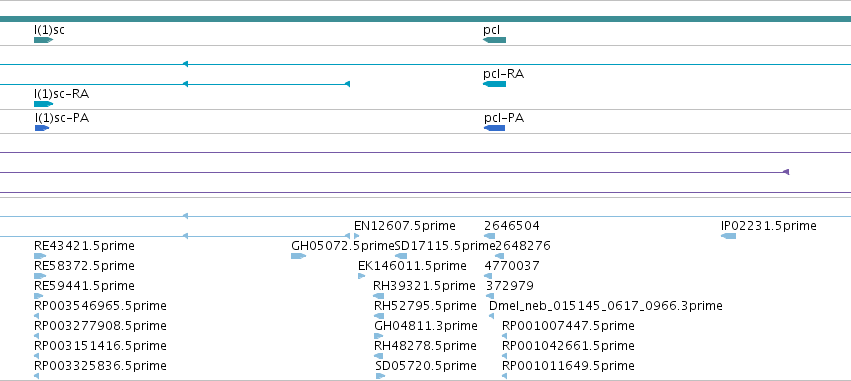Click the GH05072.5prime EST arrow

299,256
